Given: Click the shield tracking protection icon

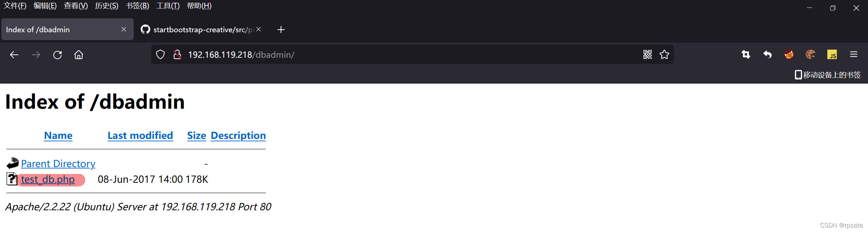Looking at the screenshot, I should click(x=160, y=55).
